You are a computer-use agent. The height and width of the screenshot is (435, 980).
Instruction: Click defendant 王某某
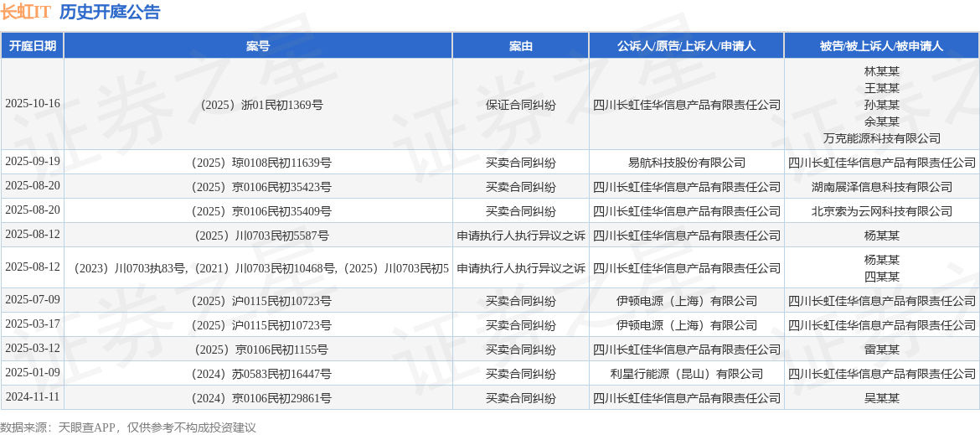click(x=882, y=87)
